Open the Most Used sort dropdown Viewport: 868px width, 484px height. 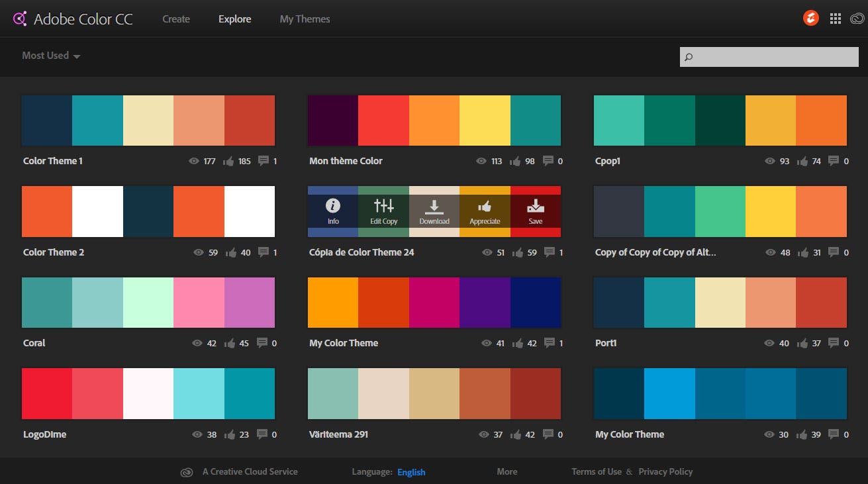point(50,56)
